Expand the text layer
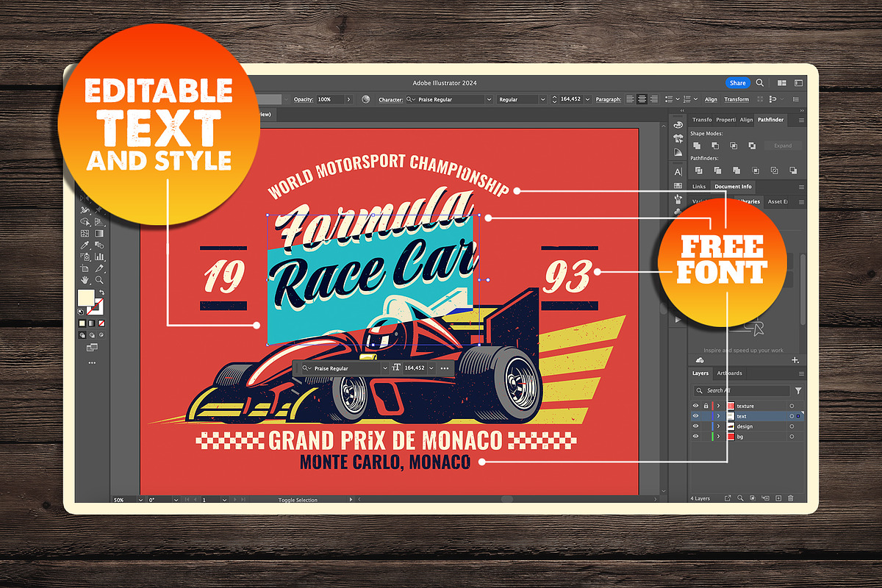This screenshot has width=882, height=588. (719, 416)
